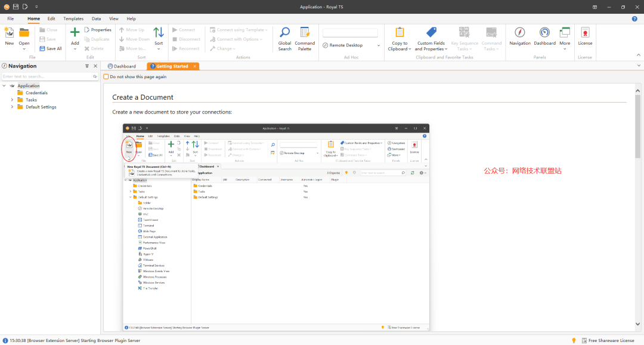The height and width of the screenshot is (345, 644).
Task: Collapse the Application tree node
Action: (4, 85)
